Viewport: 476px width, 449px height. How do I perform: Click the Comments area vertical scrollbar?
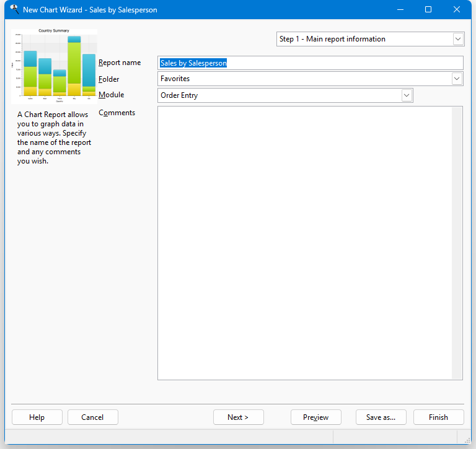click(x=457, y=242)
